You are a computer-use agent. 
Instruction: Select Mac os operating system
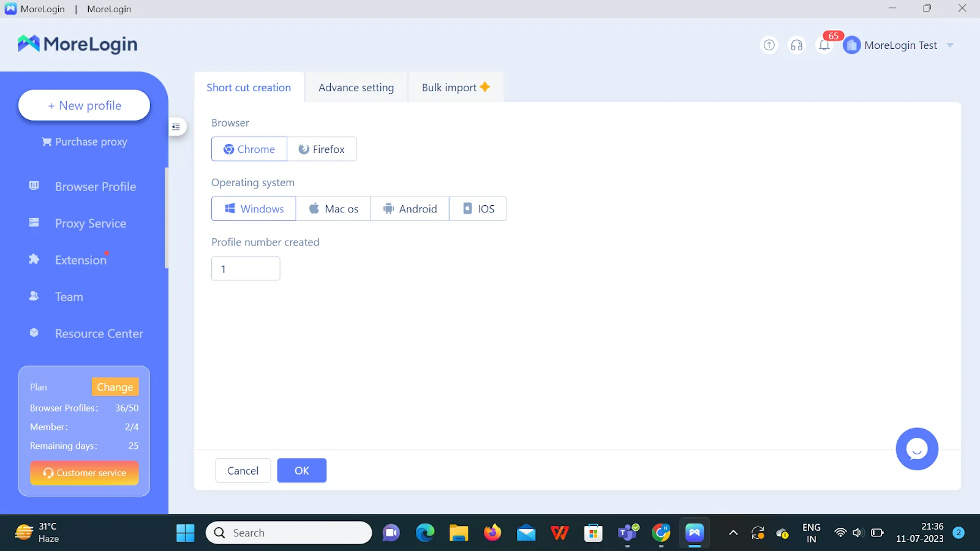[x=333, y=209]
